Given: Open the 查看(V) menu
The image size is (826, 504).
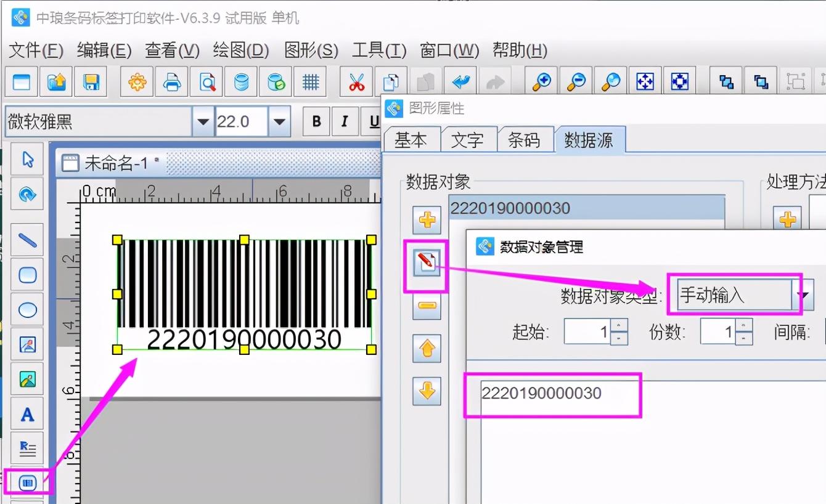Looking at the screenshot, I should click(x=172, y=51).
